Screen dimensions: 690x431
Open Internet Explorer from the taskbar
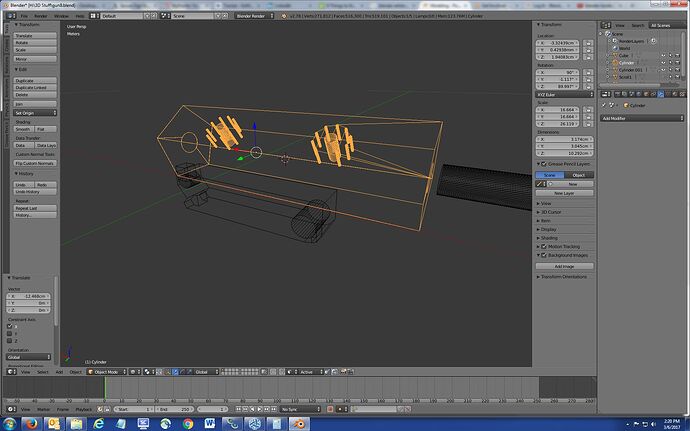[x=99, y=424]
